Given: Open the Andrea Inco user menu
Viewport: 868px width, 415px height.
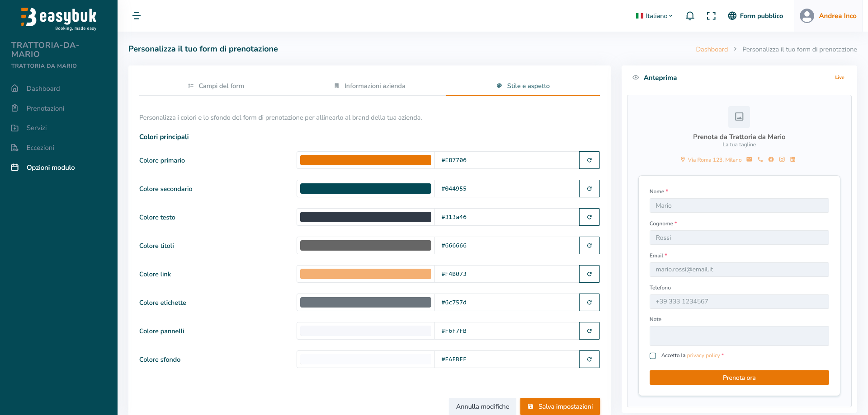Looking at the screenshot, I should (828, 16).
